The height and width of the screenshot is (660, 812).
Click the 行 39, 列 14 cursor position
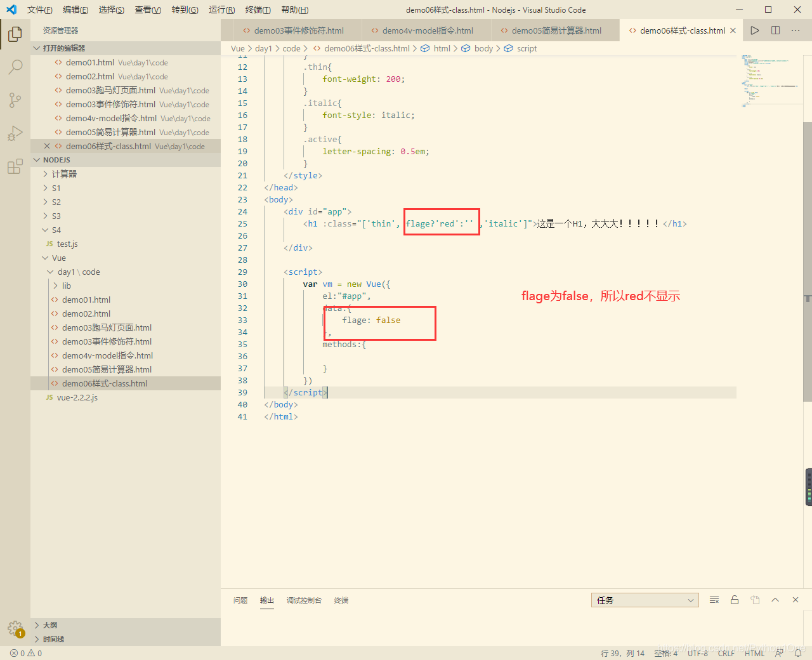click(622, 653)
